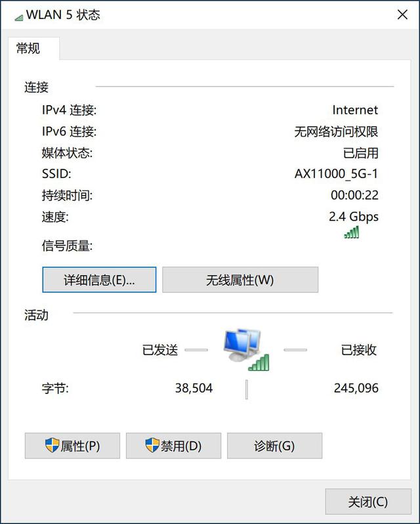Click the sent bytes value 38,504
This screenshot has width=420, height=524.
click(194, 388)
